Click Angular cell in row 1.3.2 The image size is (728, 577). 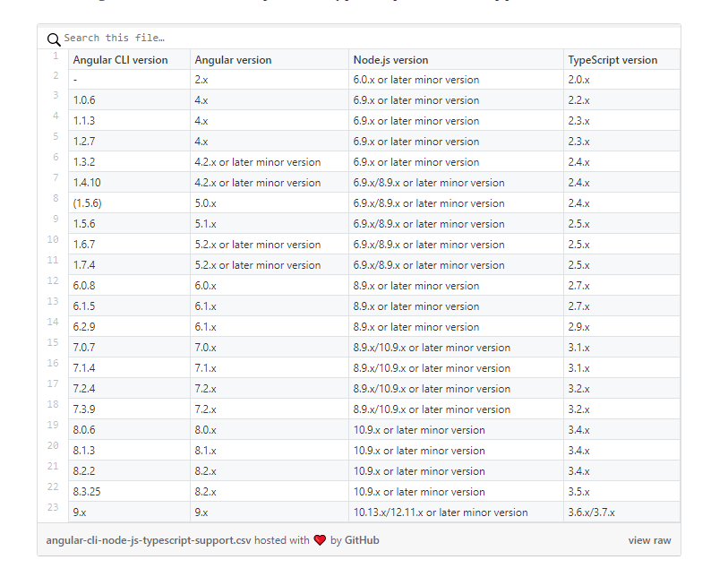point(270,162)
